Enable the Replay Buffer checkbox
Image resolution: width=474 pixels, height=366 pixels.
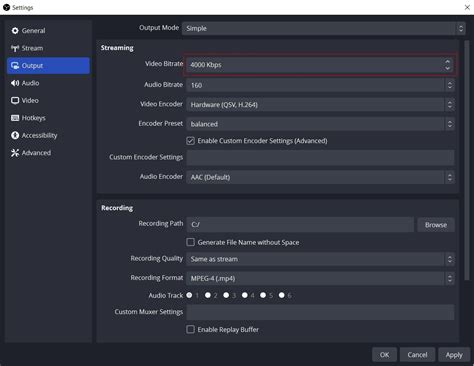(190, 330)
